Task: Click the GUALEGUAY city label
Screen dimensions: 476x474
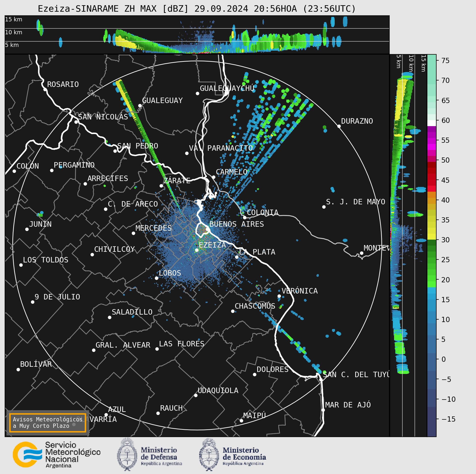Action: pyautogui.click(x=162, y=100)
